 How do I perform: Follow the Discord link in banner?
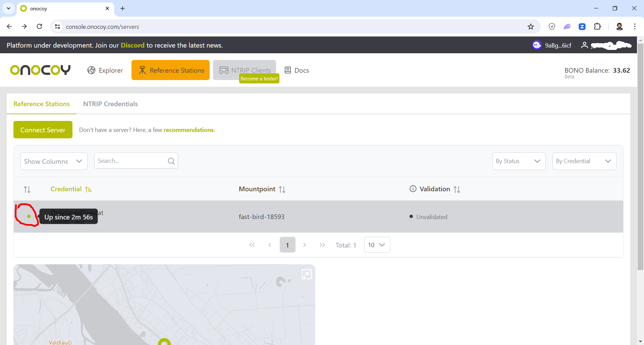coord(132,45)
